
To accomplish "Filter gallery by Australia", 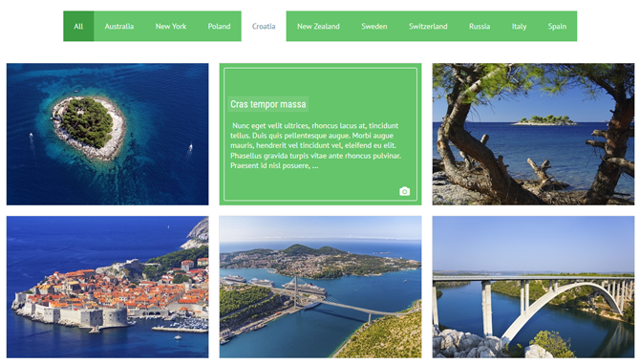I will 119,26.
